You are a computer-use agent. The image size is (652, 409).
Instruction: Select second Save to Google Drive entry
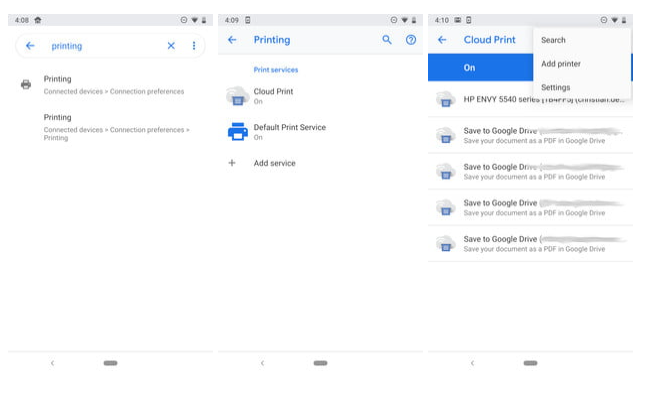[530, 172]
